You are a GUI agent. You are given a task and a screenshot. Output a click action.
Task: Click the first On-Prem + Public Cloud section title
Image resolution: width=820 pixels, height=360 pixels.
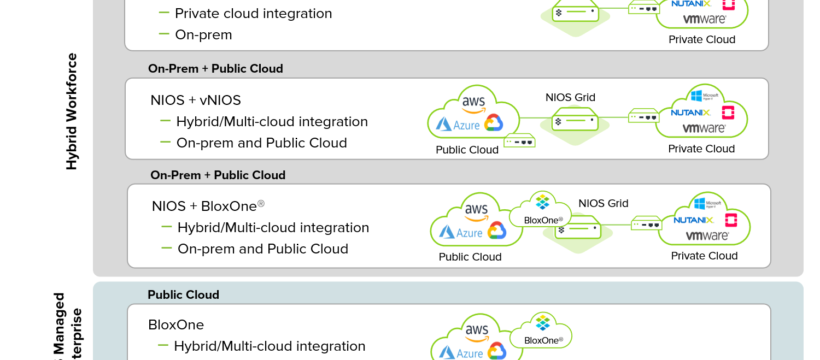point(215,69)
